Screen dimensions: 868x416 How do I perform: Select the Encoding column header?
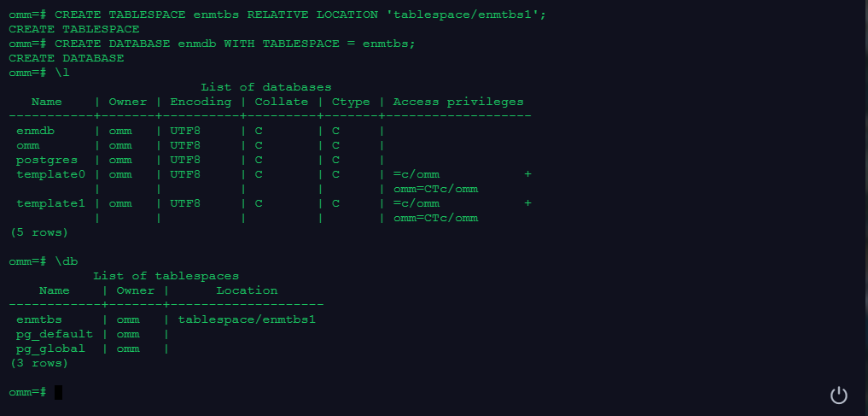201,102
